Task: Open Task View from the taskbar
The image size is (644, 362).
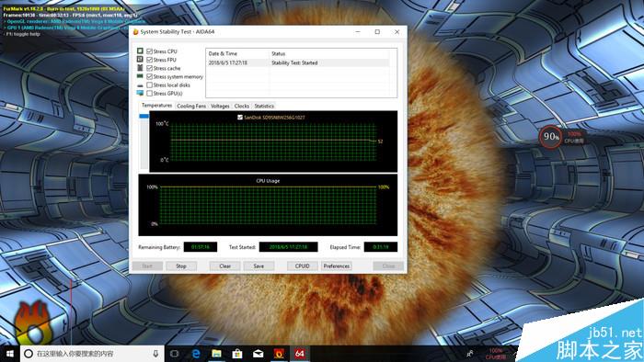Action: [175, 354]
